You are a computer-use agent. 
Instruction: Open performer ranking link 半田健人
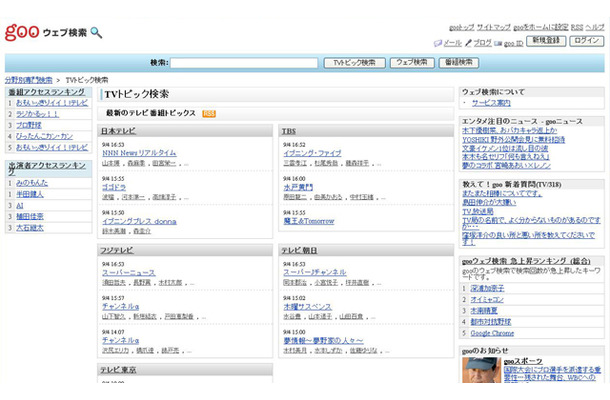(30, 194)
